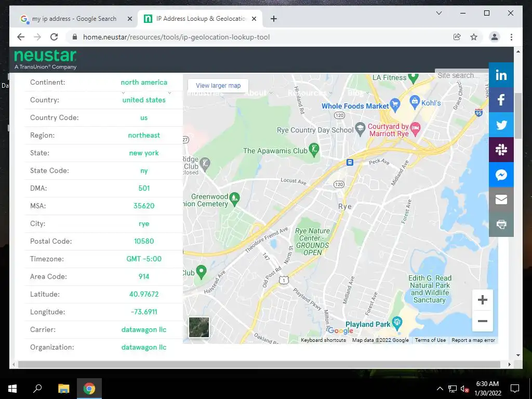Click scroll down arrow of page
The image size is (532, 399).
click(x=518, y=355)
